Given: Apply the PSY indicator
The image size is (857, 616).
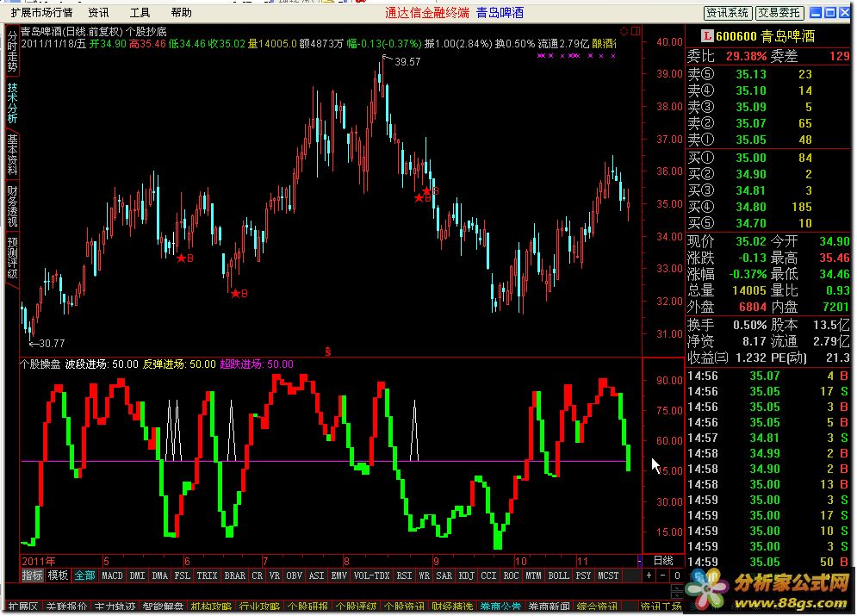Looking at the screenshot, I should point(584,576).
